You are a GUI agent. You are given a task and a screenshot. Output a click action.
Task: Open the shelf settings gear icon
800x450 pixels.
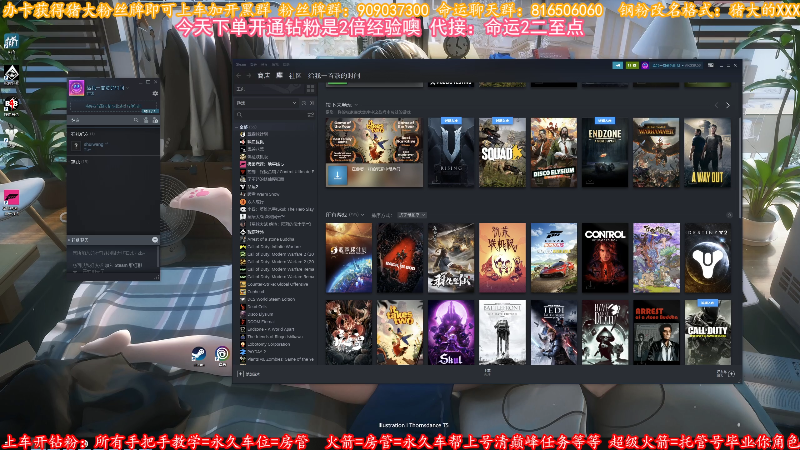click(729, 215)
